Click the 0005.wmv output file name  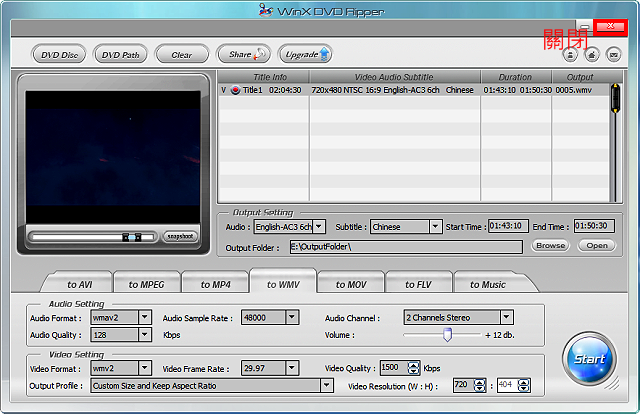573,90
